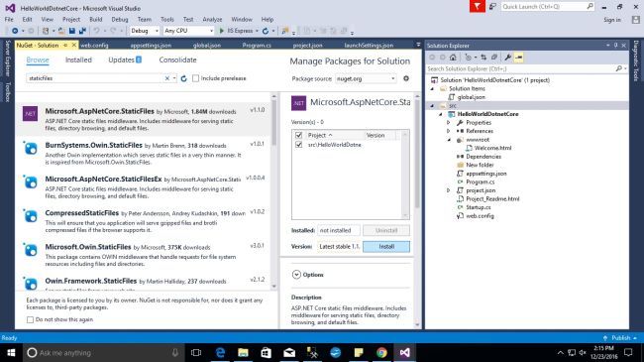Open Chrome from the taskbar
The image size is (644, 362).
[x=381, y=352]
